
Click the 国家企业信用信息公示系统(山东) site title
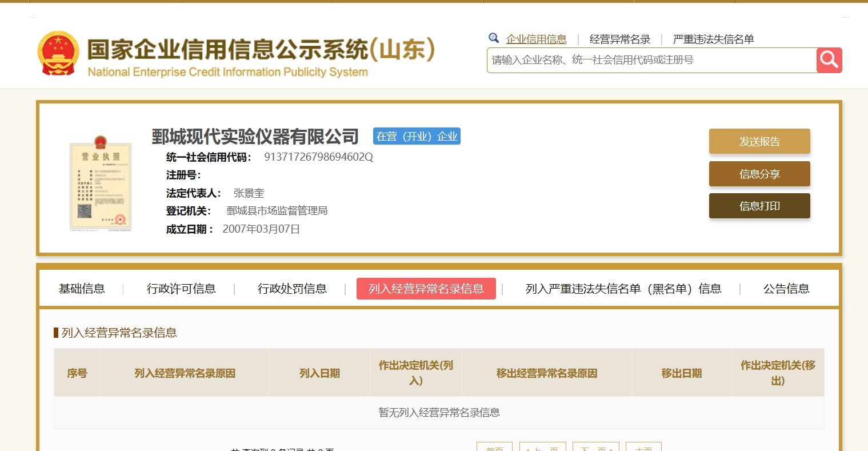tap(261, 50)
